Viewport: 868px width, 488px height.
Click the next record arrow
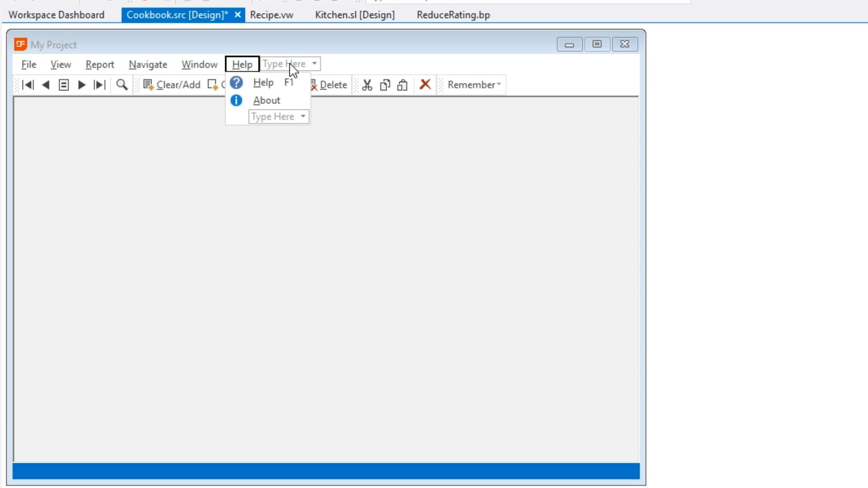pyautogui.click(x=81, y=85)
